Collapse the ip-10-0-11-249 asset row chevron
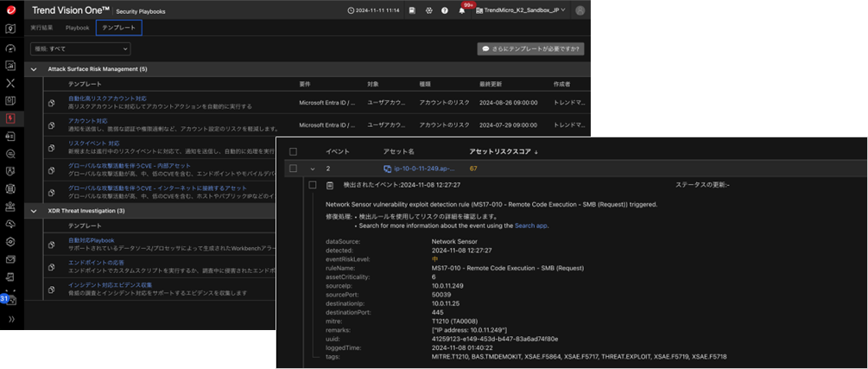868x369 pixels. coord(313,169)
